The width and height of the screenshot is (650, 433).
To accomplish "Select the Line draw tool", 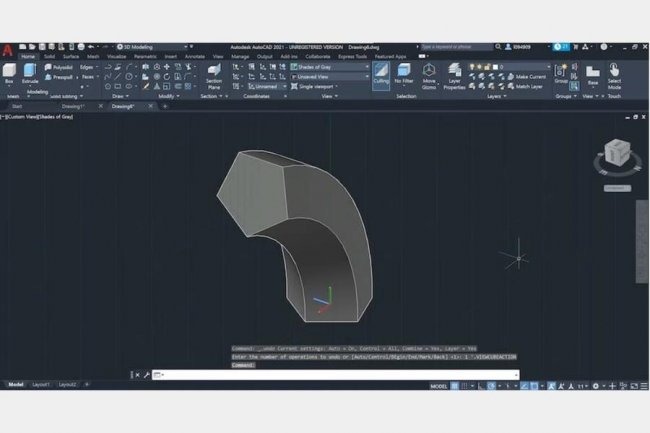I will tap(118, 77).
